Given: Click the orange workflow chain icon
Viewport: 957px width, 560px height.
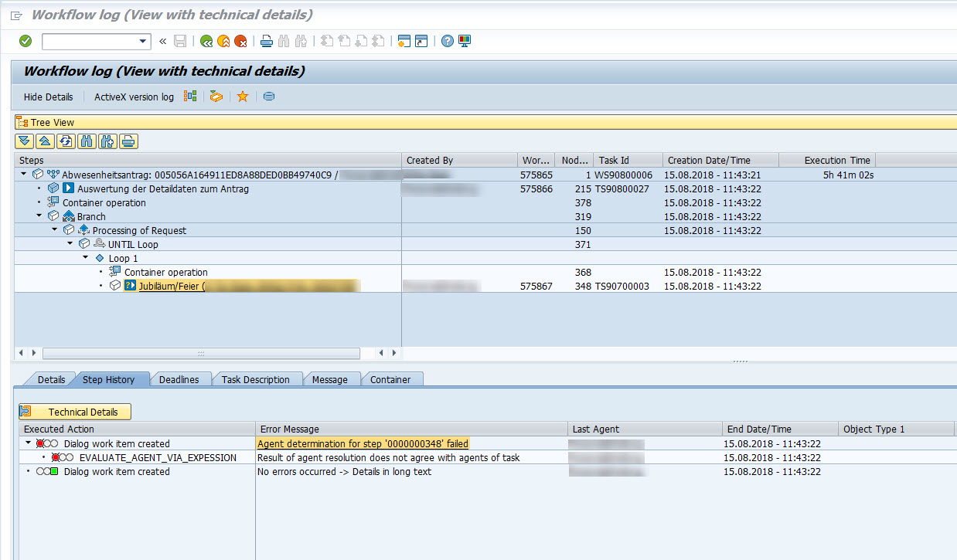Looking at the screenshot, I should pyautogui.click(x=216, y=97).
